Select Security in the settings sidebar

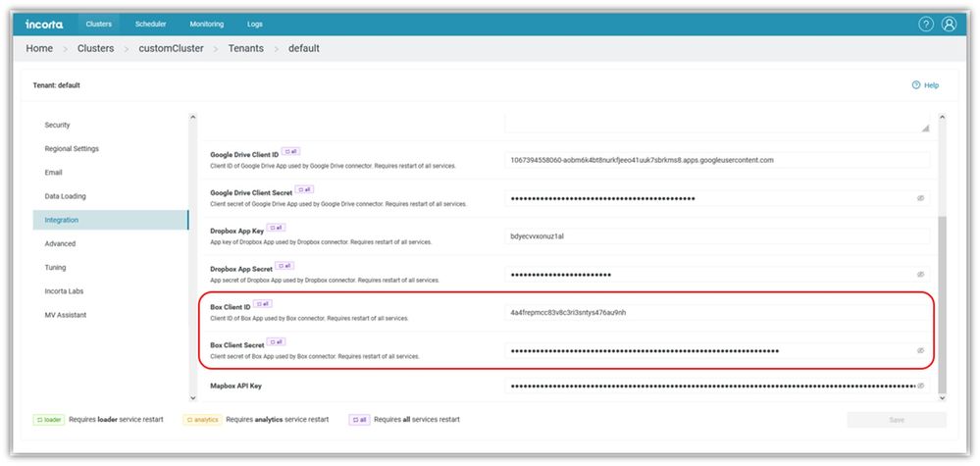click(57, 126)
